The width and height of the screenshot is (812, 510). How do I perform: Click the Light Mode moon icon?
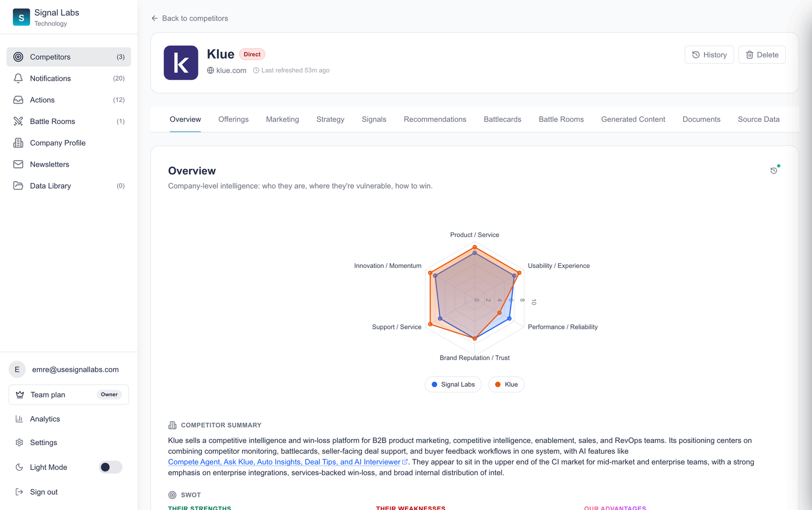click(19, 467)
